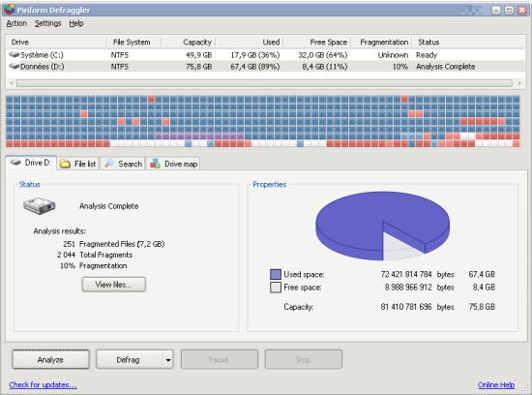This screenshot has height=395, width=532.
Task: Click the drive list horizontal scrollbar
Action: (x=264, y=83)
